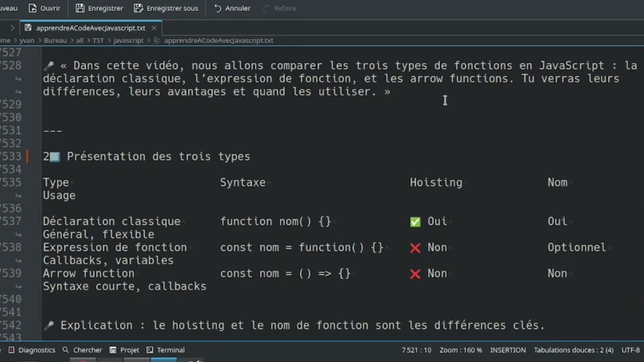Screen dimensions: 644x362
Task: Click the red cross 'Non' in the Arrow function row
Action: coord(428,274)
